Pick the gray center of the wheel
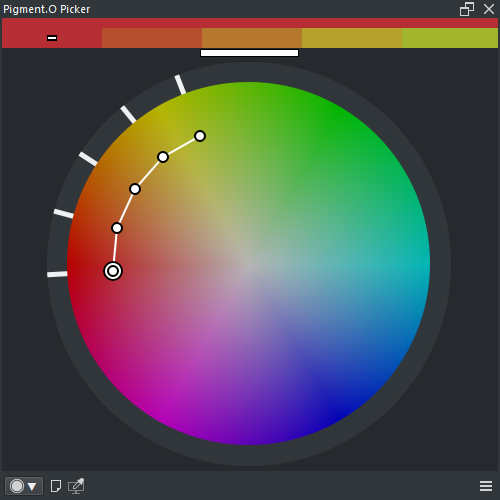Image resolution: width=500 pixels, height=500 pixels. click(248, 263)
